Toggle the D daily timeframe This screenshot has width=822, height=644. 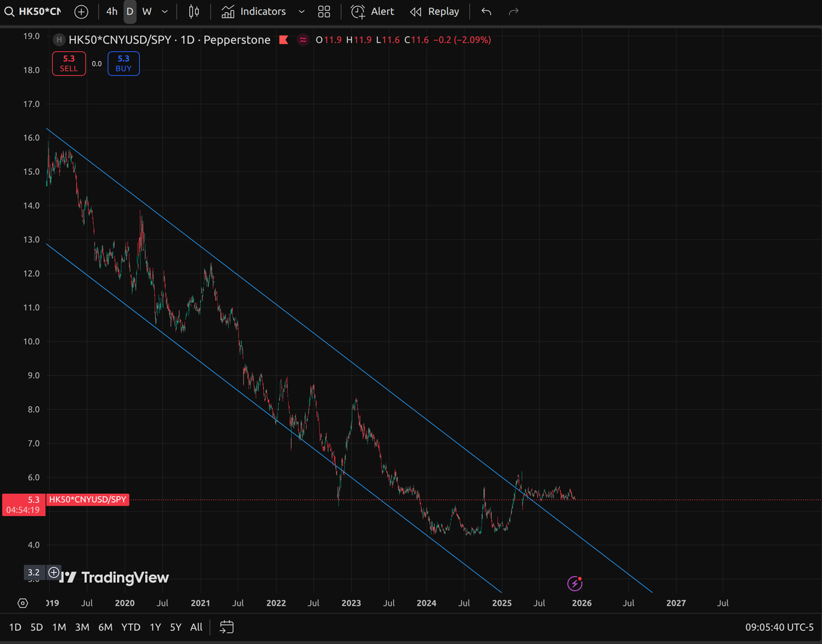pyautogui.click(x=129, y=11)
